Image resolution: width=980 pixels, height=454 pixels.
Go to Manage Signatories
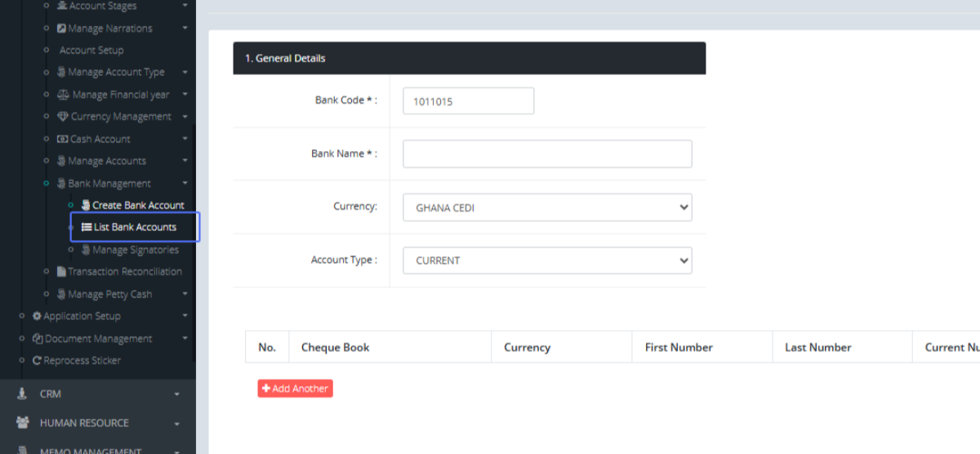pos(135,250)
